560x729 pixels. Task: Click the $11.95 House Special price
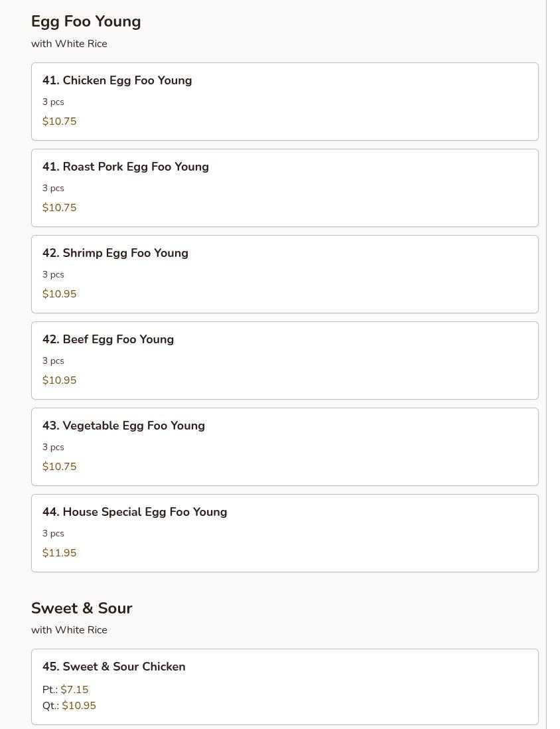(59, 553)
